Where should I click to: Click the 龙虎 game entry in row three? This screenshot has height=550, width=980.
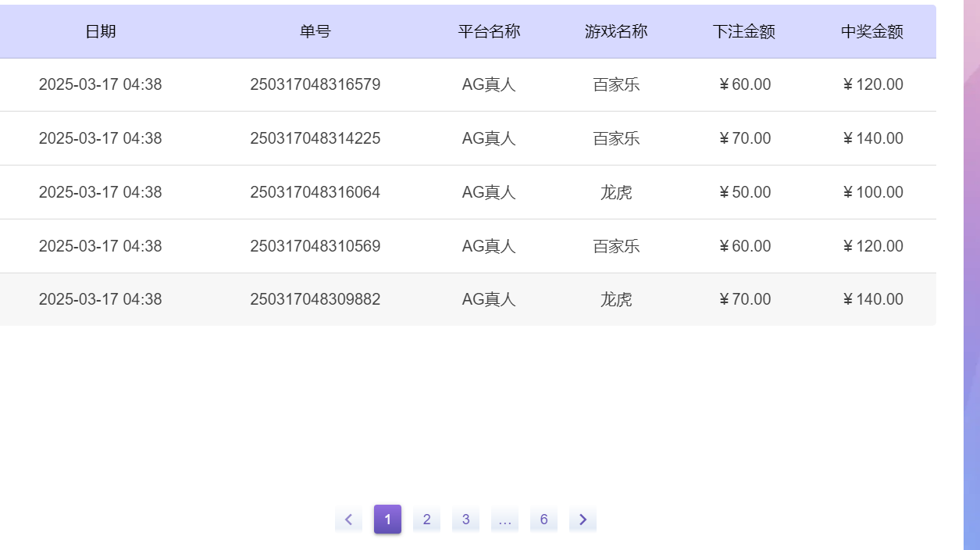point(617,192)
